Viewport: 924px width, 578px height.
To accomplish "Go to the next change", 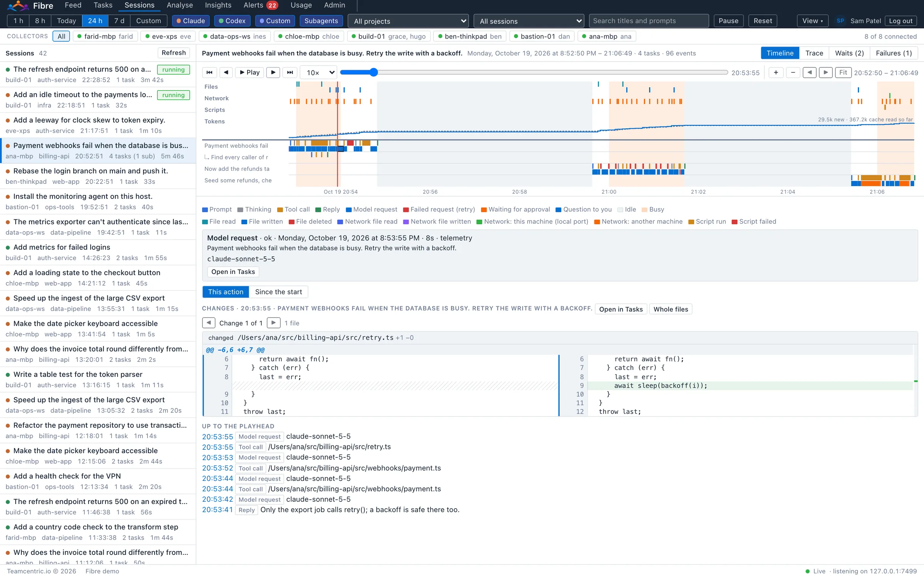I will 273,323.
